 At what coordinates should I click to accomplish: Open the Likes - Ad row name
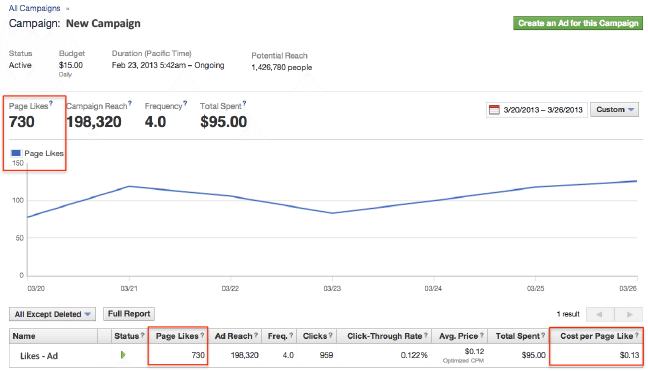click(39, 356)
